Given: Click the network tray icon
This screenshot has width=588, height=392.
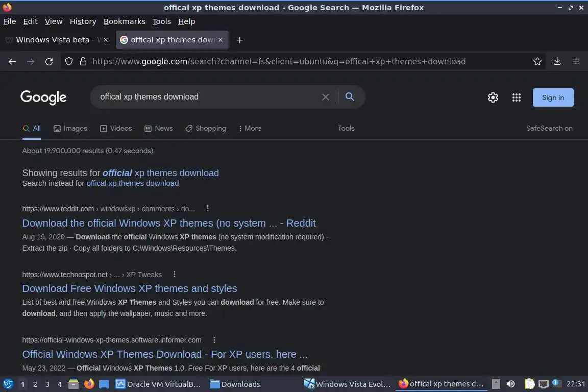Looking at the screenshot, I should pos(544,384).
